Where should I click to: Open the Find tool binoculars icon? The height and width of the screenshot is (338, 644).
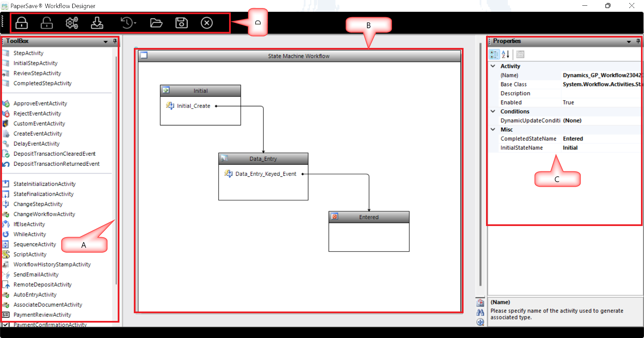[480, 312]
